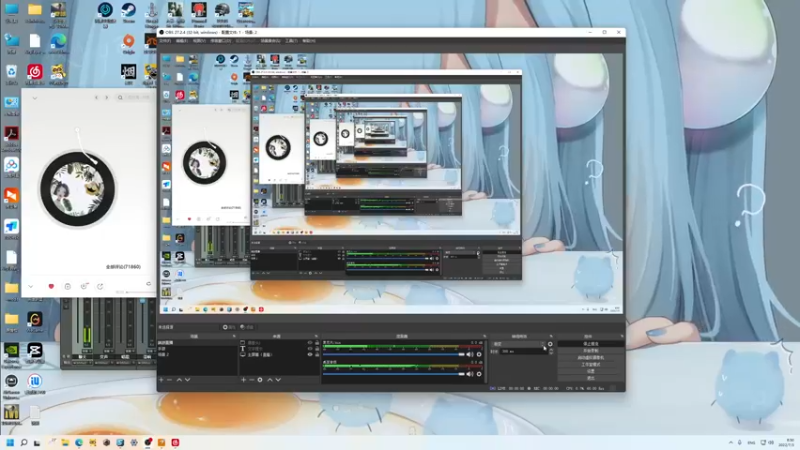Click 退出 button in Controls
Viewport: 800px width, 450px height.
[x=591, y=378]
